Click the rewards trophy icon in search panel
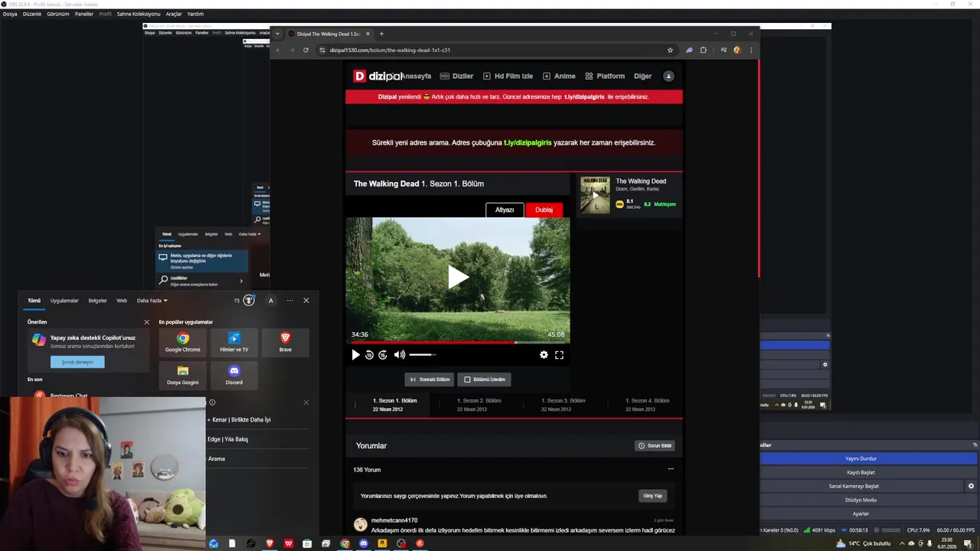 pos(249,301)
